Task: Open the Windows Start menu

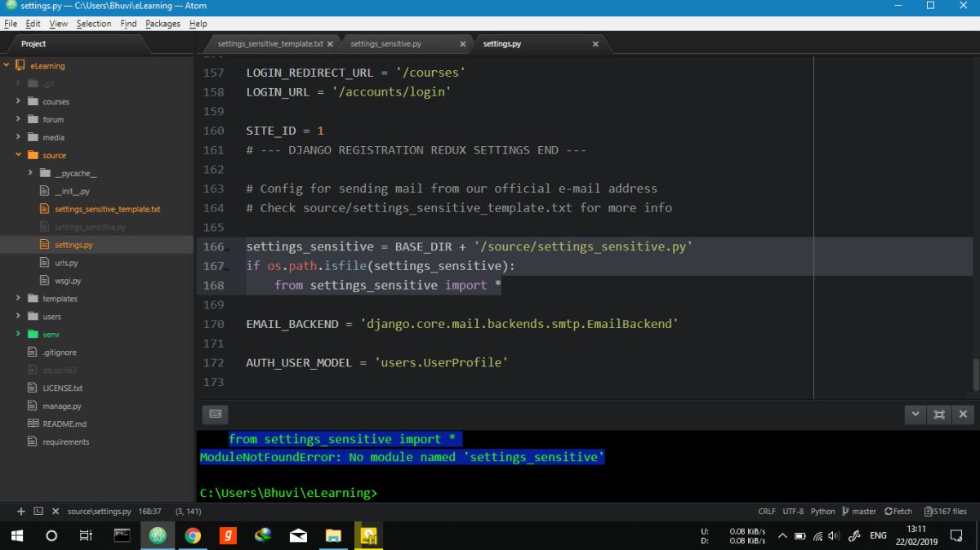Action: (x=16, y=536)
